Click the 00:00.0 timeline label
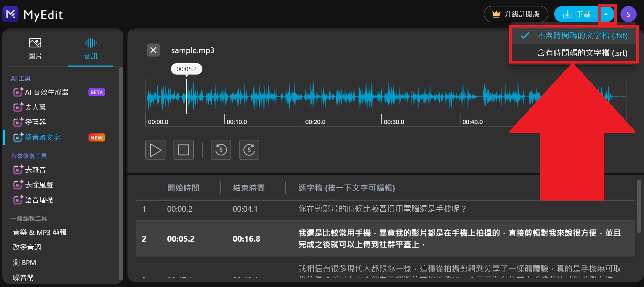Screen dimensions: 644x287 tap(158, 122)
